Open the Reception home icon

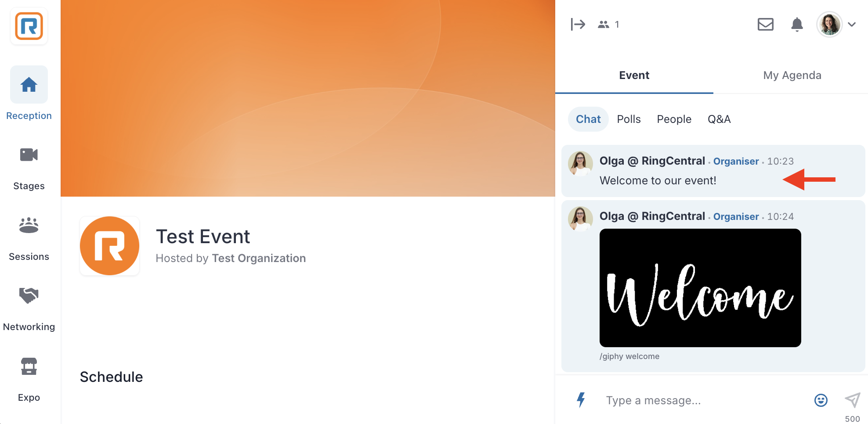29,84
